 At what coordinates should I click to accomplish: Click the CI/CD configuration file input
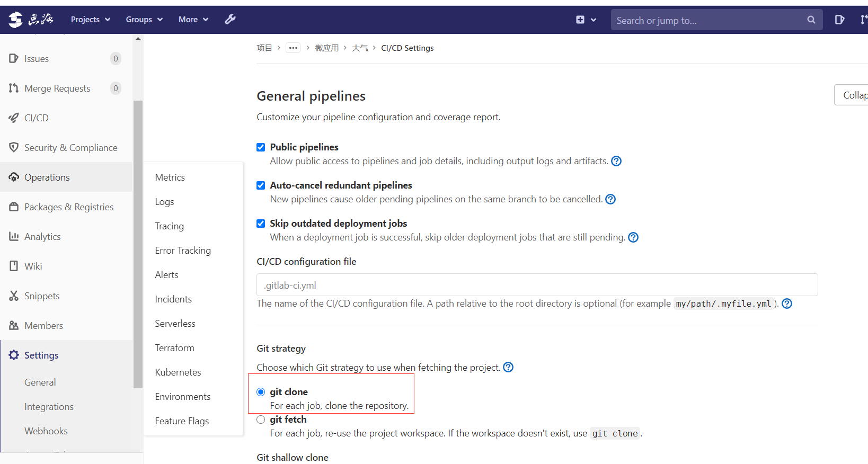[x=537, y=285]
